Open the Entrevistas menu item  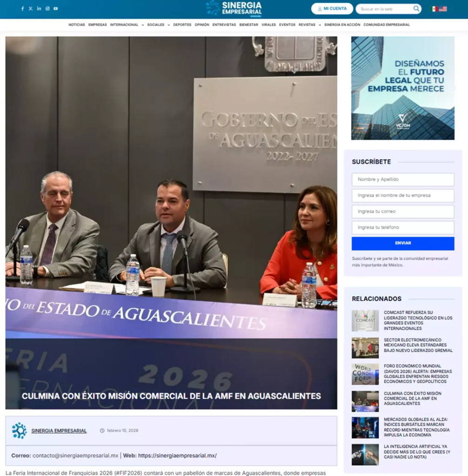(224, 25)
